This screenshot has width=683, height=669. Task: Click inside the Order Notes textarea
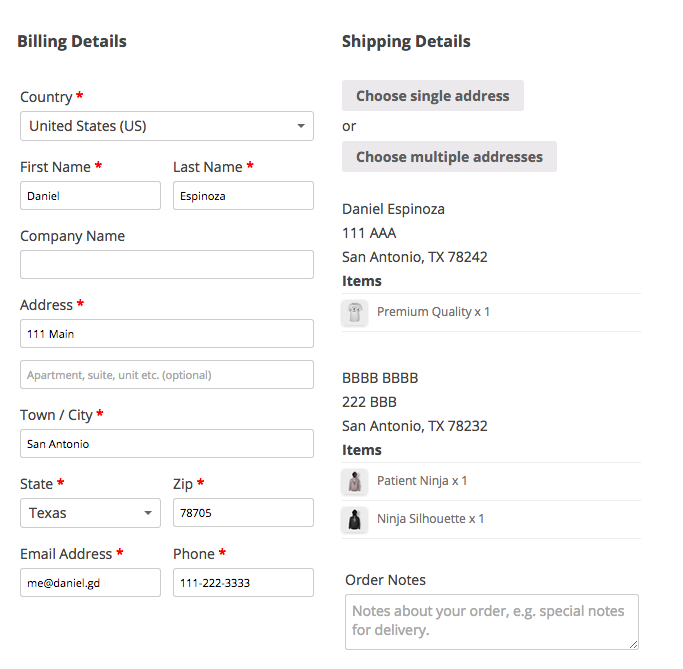(x=491, y=621)
